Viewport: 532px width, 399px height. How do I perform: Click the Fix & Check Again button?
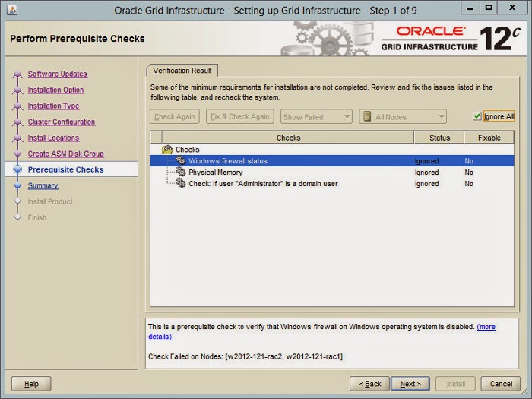(x=240, y=117)
